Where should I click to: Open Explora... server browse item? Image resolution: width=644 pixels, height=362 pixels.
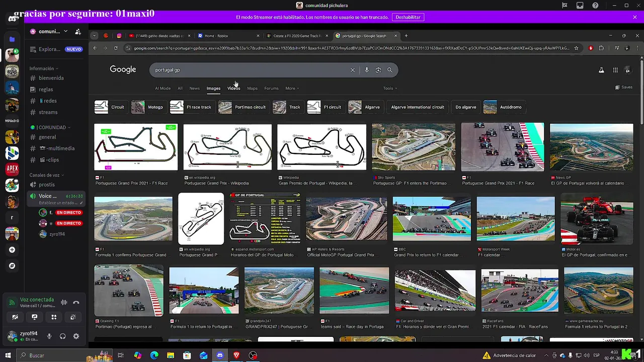click(56, 49)
